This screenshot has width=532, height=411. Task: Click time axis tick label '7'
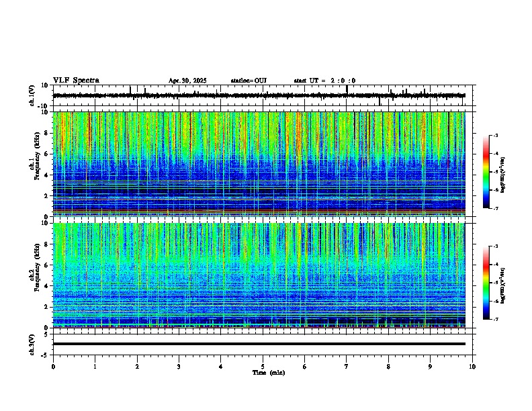click(347, 367)
